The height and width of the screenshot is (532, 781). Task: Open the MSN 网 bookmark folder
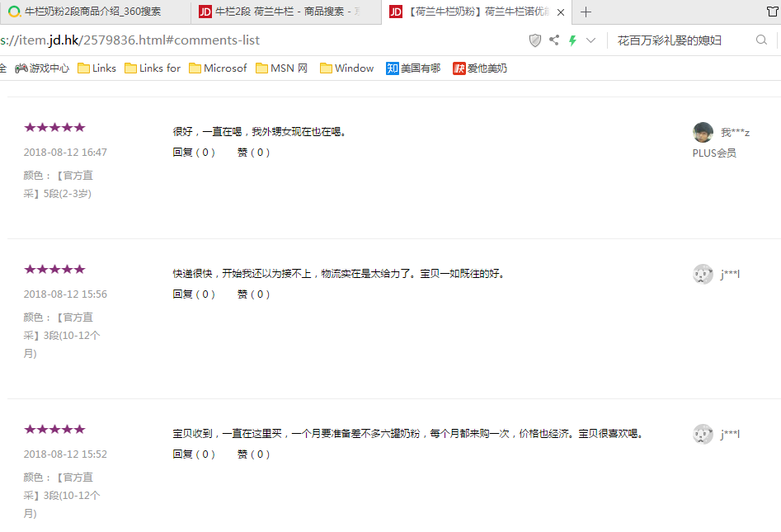[x=281, y=68]
